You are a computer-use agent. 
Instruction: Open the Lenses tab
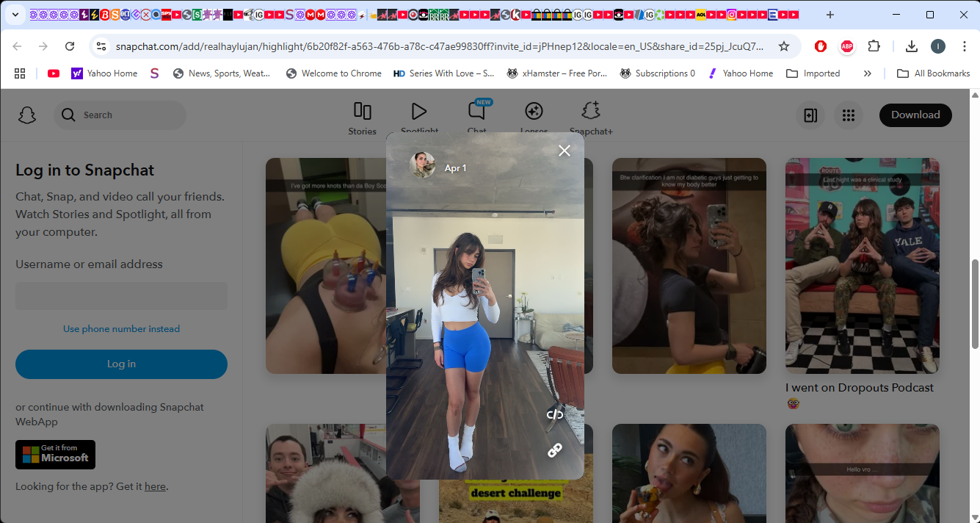pos(534,119)
